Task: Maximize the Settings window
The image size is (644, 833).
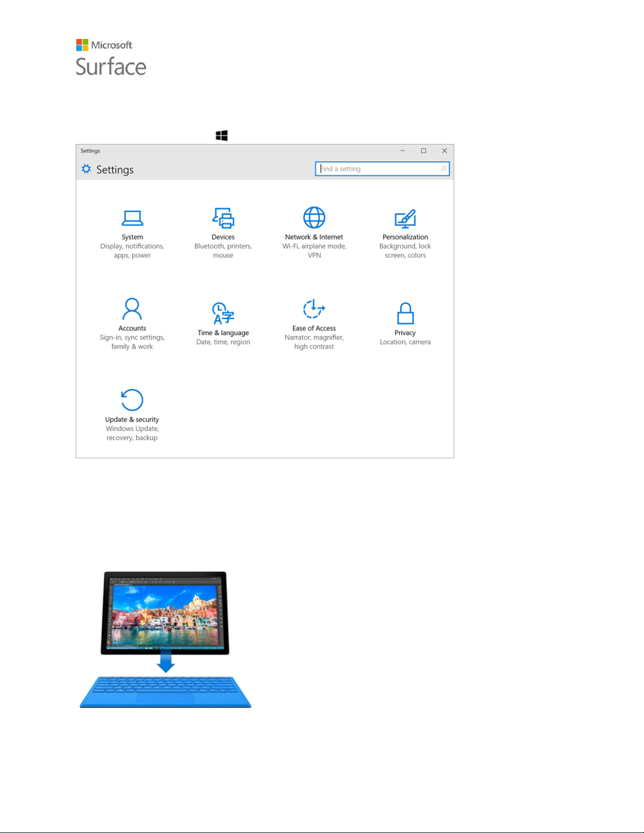Action: point(424,151)
